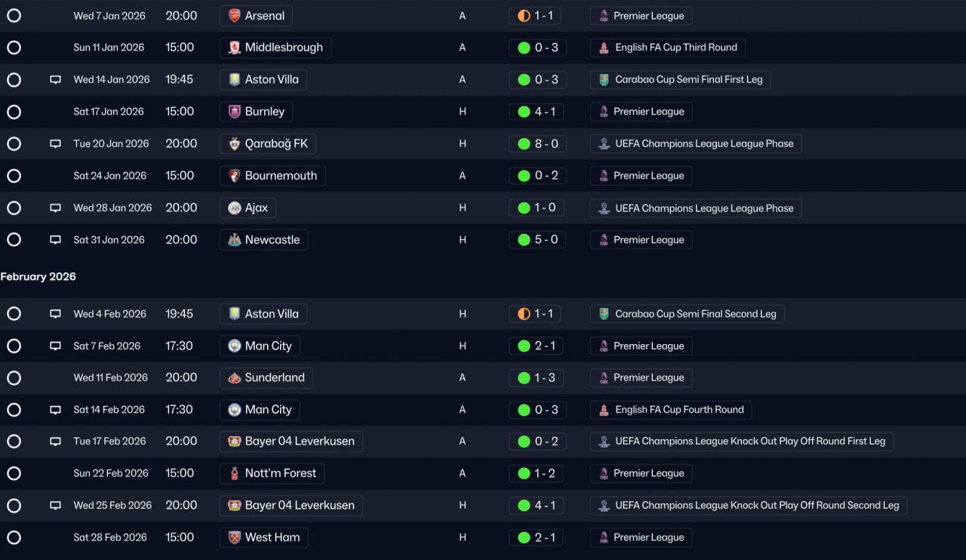Click the Arsenal club badge icon

coord(235,16)
